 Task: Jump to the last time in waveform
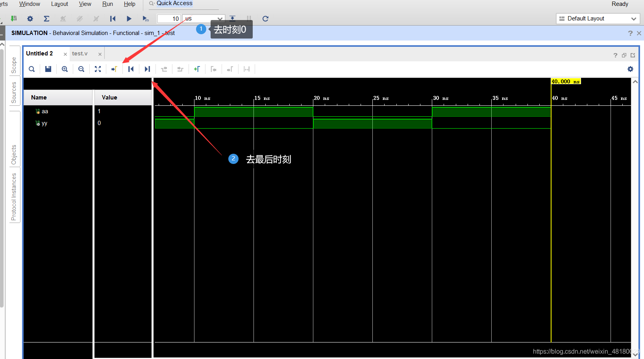pos(147,69)
